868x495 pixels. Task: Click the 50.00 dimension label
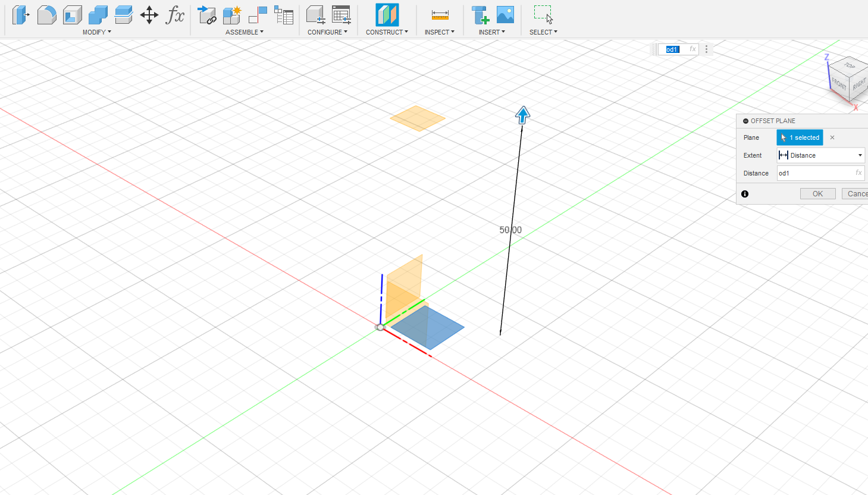(510, 230)
